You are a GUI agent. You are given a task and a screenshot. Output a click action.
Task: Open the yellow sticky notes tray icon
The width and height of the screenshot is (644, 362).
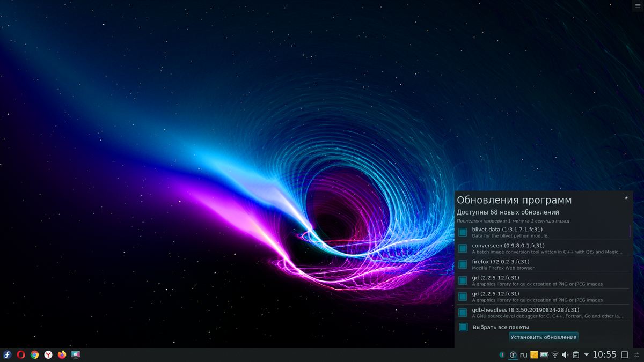point(534,354)
